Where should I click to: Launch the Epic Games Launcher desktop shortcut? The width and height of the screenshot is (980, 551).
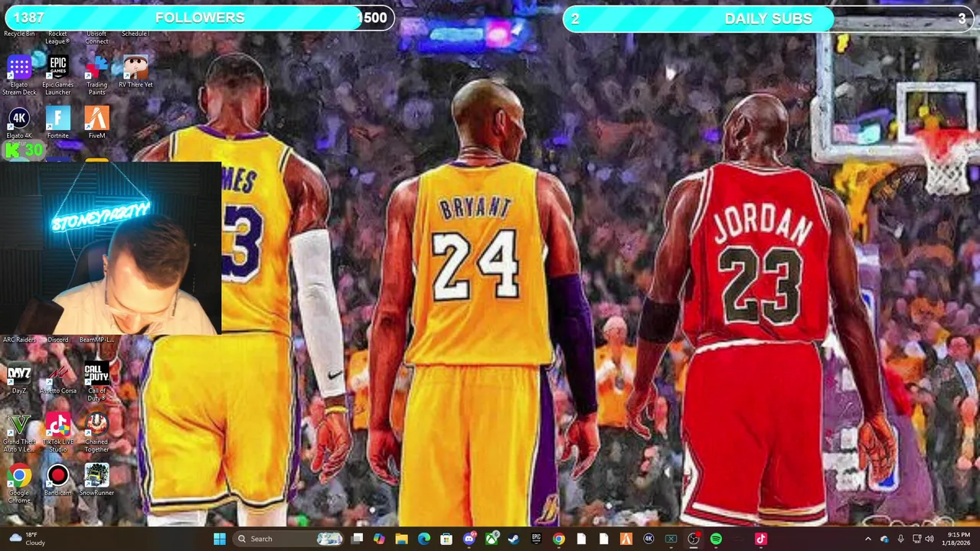pos(57,76)
